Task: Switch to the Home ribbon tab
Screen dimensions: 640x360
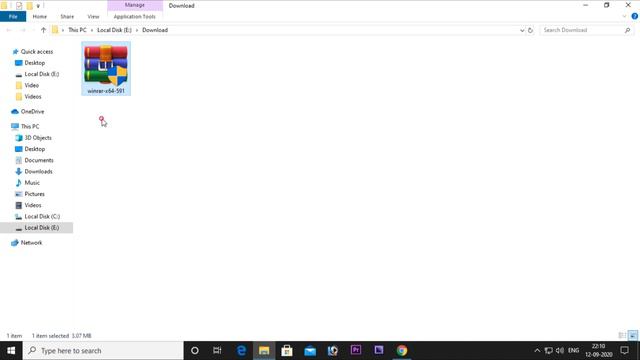Action: (40, 17)
